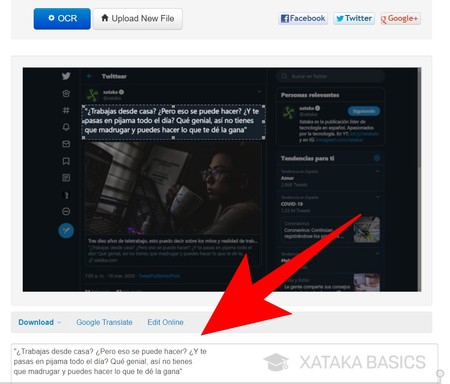Click the notifications bell icon
Image resolution: width=450 pixels, height=384 pixels.
point(66,127)
